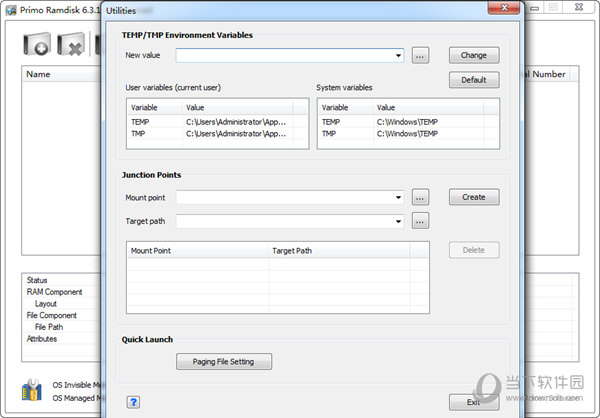Expand the Target path dropdown arrow
The image size is (600, 418).
click(398, 221)
